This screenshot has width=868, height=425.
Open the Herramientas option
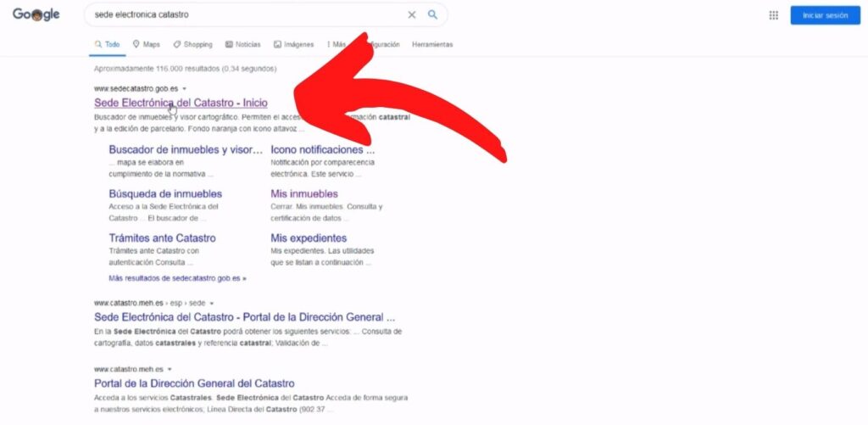pos(432,44)
